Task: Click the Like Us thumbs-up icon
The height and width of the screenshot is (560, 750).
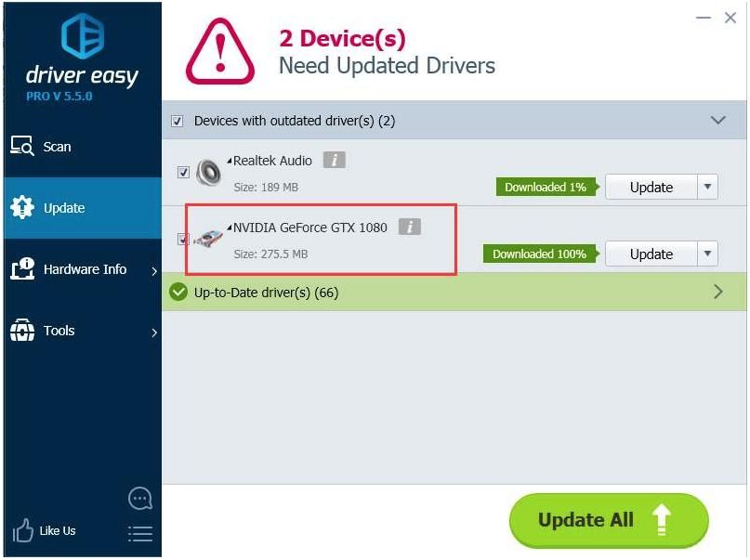Action: (x=22, y=530)
